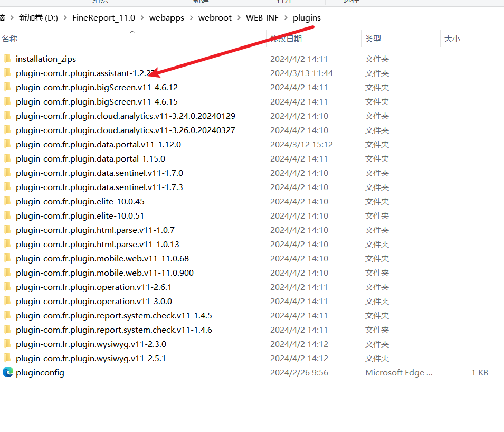Expand chevron between webroot and WEB-INF
The height and width of the screenshot is (432, 504).
point(239,17)
